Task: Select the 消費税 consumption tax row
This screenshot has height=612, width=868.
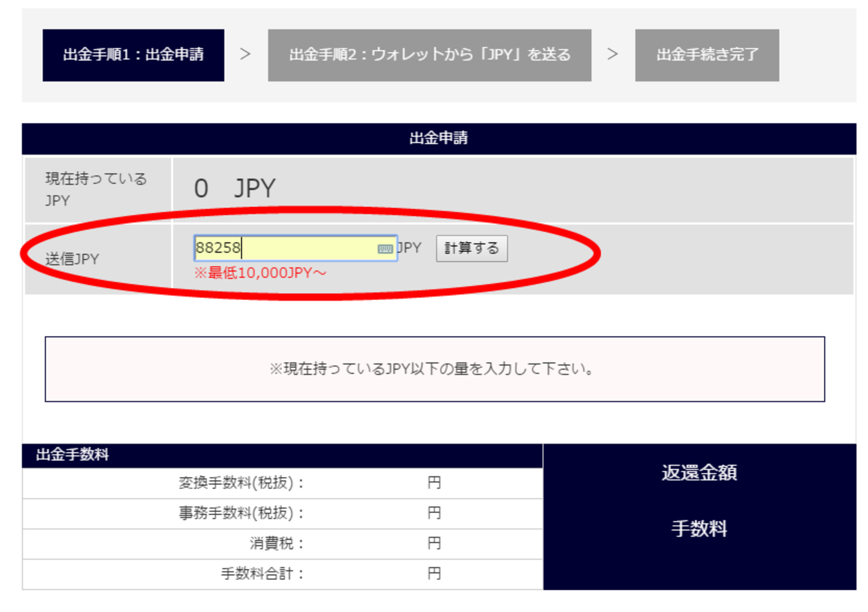Action: point(267,543)
